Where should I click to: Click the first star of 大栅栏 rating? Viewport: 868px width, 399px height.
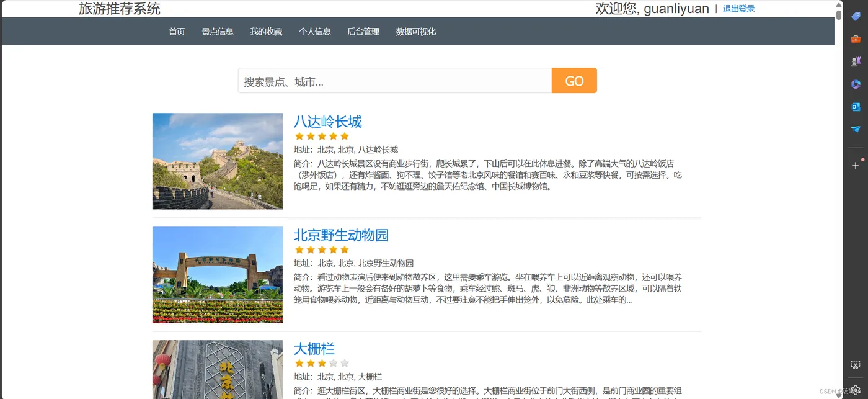299,363
